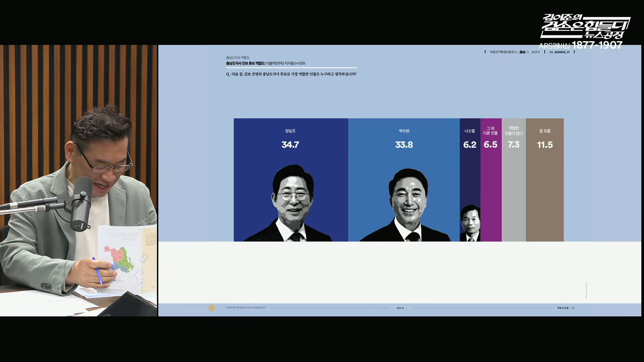Click the ARS 1k label in footer
This screenshot has height=362, width=644.
click(400, 308)
